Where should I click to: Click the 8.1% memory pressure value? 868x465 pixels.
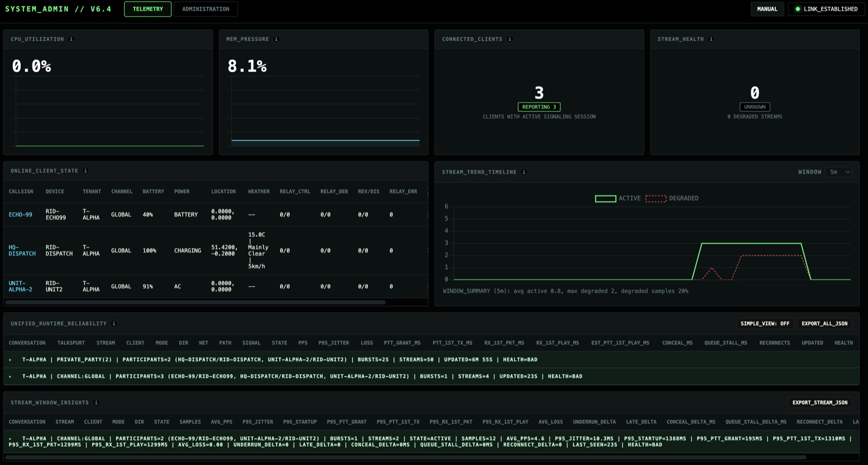247,66
